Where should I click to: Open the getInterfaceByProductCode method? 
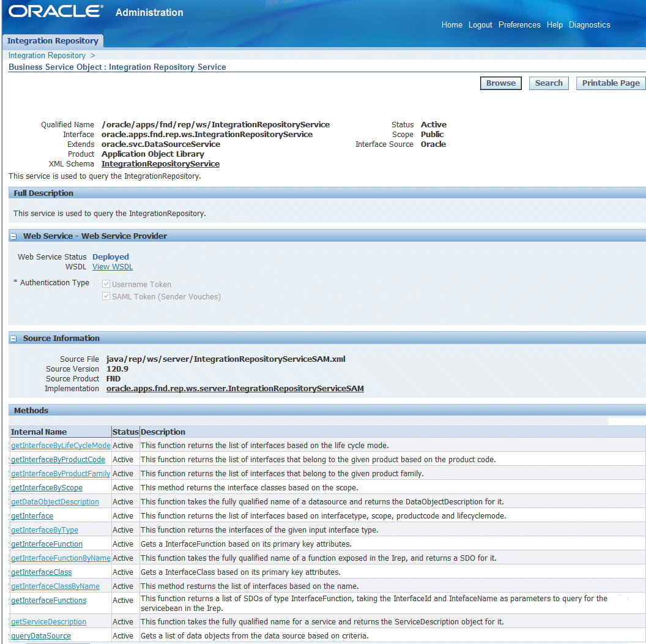(58, 459)
